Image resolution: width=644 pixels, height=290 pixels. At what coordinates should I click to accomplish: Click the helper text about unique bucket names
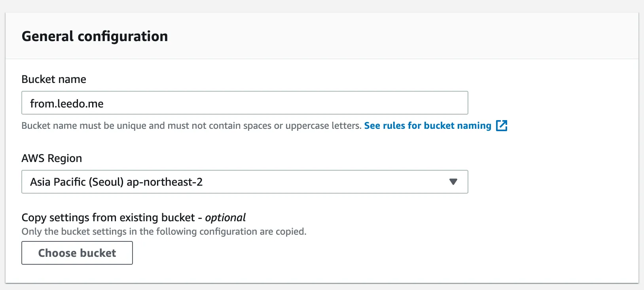pos(158,126)
